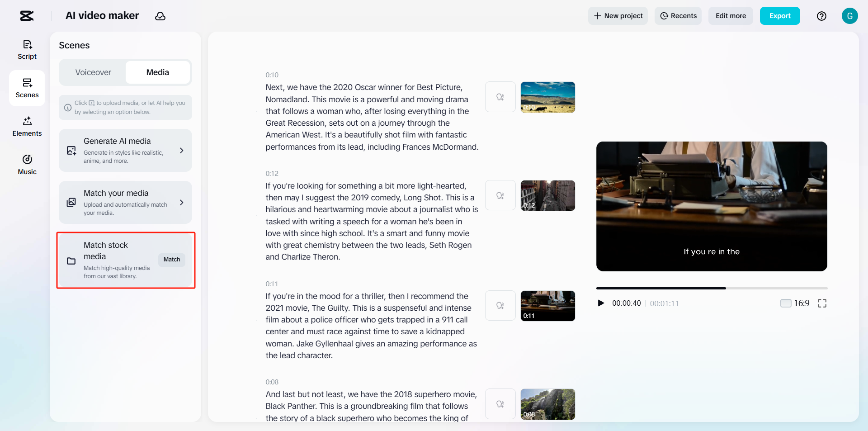Click the info icon in the upload hint
Image resolution: width=868 pixels, height=431 pixels.
coord(68,108)
